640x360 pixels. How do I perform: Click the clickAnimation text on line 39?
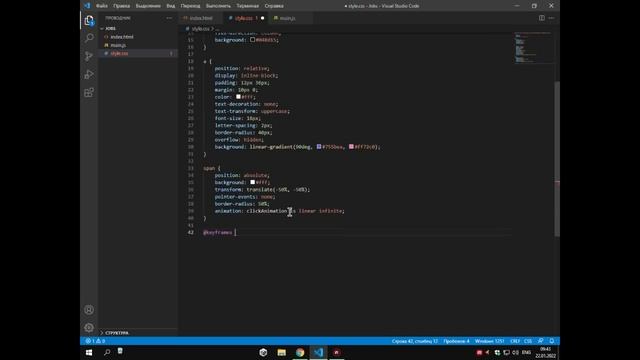[267, 211]
